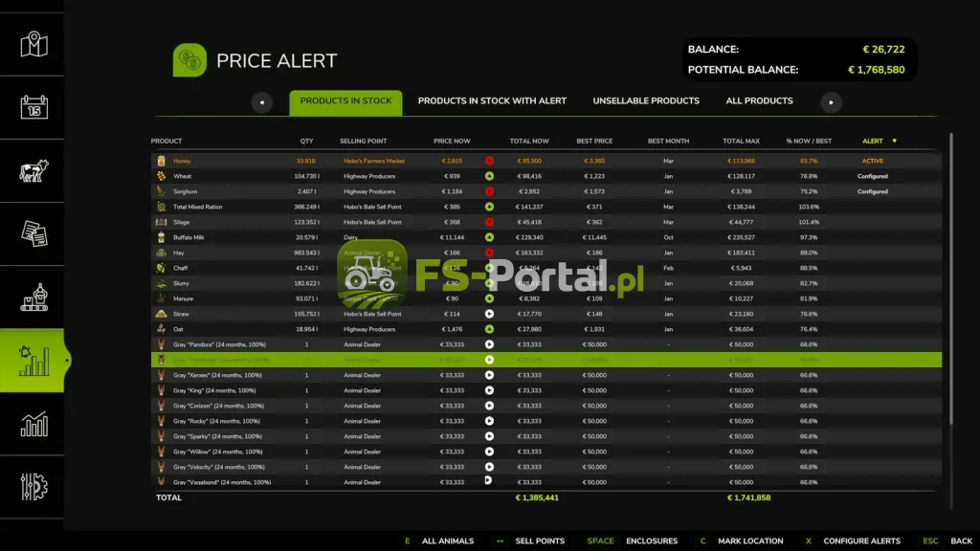Click the red trend indicator for Honey

tap(489, 161)
